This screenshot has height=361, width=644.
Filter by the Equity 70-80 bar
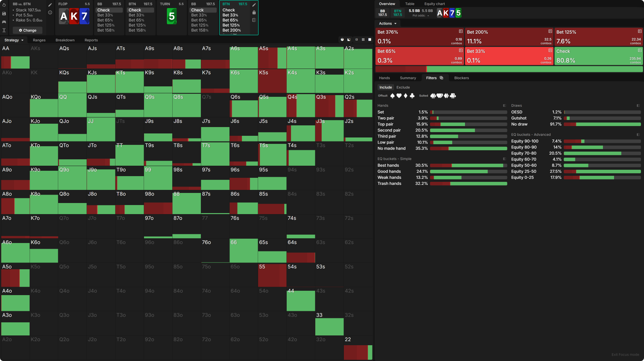pos(602,153)
